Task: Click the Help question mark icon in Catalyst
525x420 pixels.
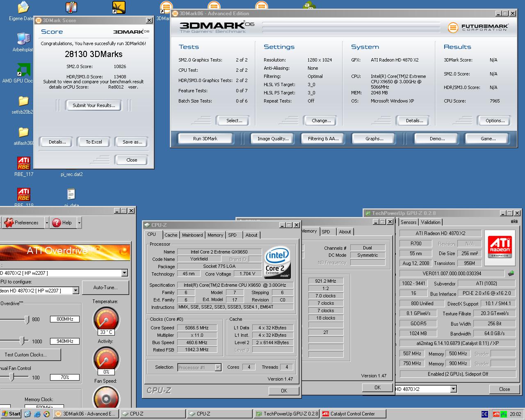Action: [57, 223]
